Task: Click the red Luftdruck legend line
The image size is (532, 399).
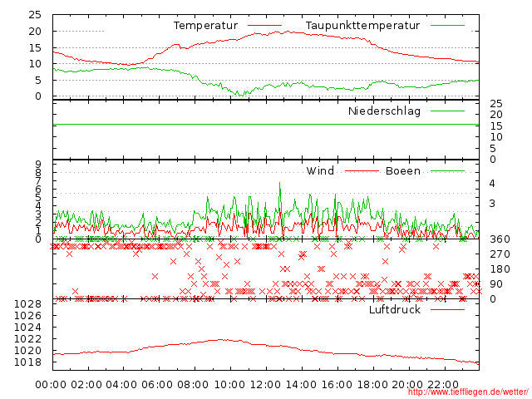Action: pyautogui.click(x=447, y=309)
